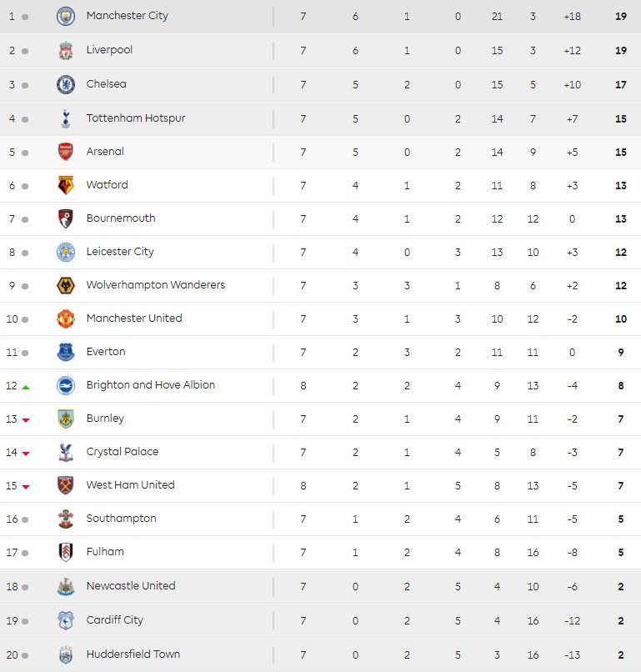This screenshot has width=641, height=672.
Task: Open the Huddersfield Town team link
Action: click(x=133, y=654)
